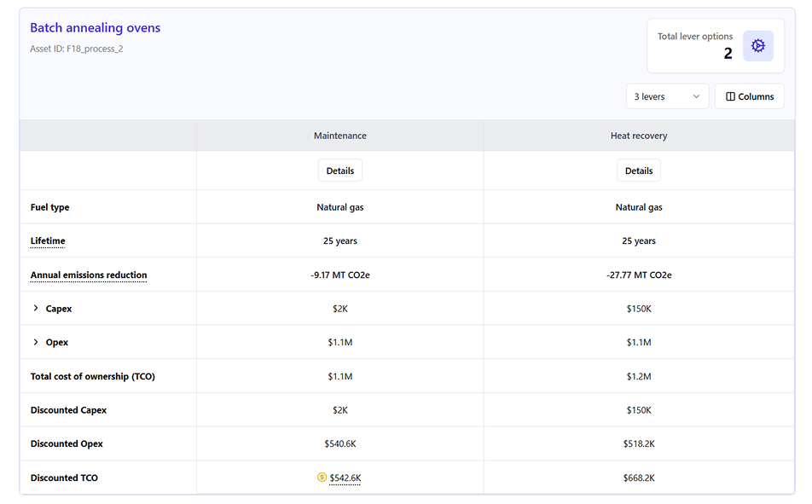Click the Discounted Capex row label
The height and width of the screenshot is (504, 812).
68,410
